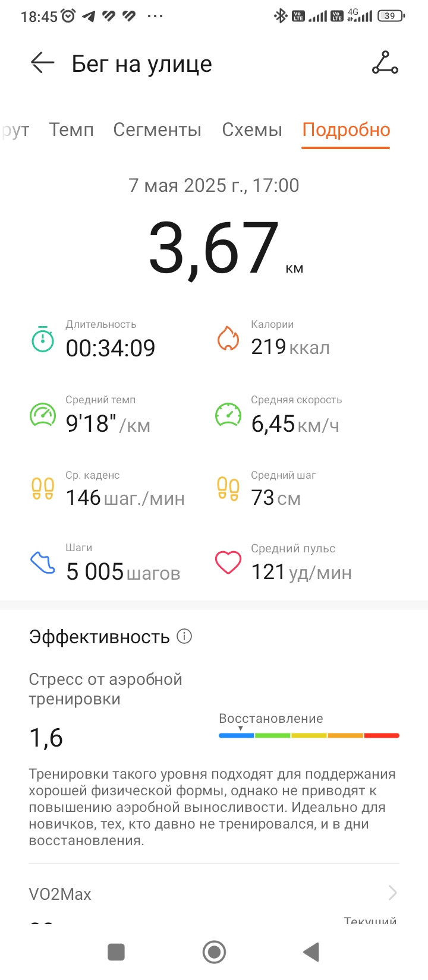Tap the blue shoe steps icon
The image size is (428, 980).
point(43,562)
